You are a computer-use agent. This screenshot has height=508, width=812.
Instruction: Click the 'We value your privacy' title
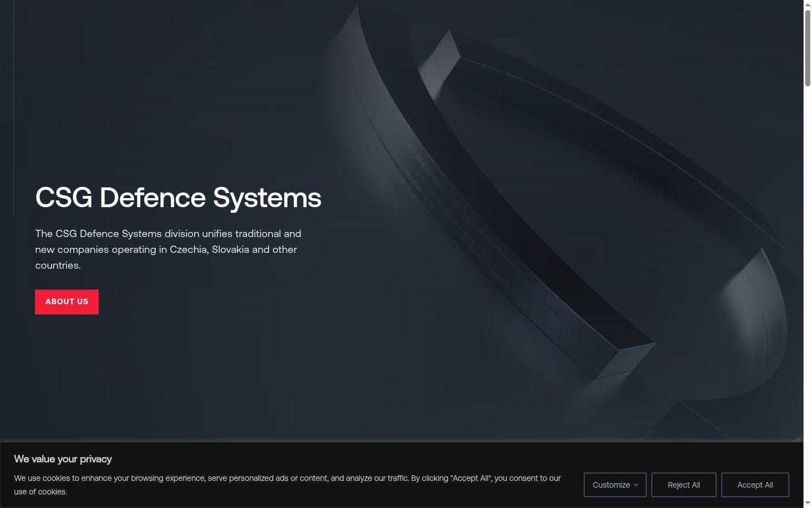63,459
